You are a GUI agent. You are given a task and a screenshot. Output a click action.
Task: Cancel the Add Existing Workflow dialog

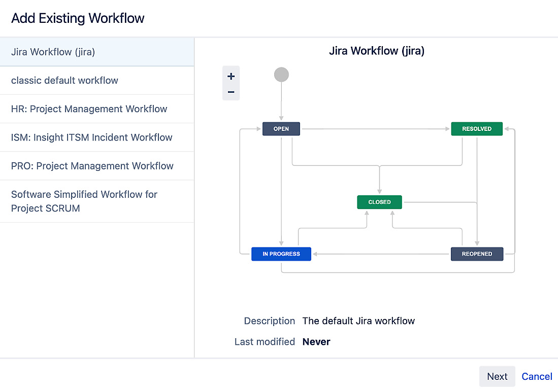537,376
